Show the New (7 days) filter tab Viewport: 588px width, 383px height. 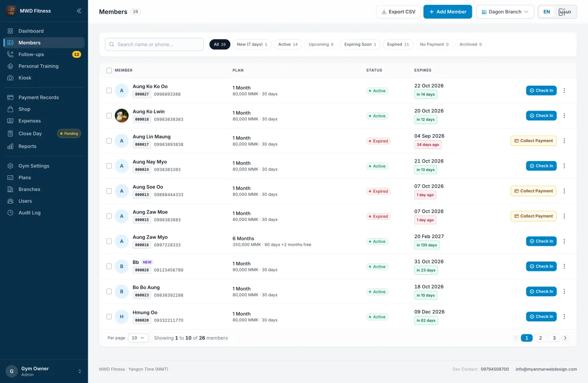[252, 45]
